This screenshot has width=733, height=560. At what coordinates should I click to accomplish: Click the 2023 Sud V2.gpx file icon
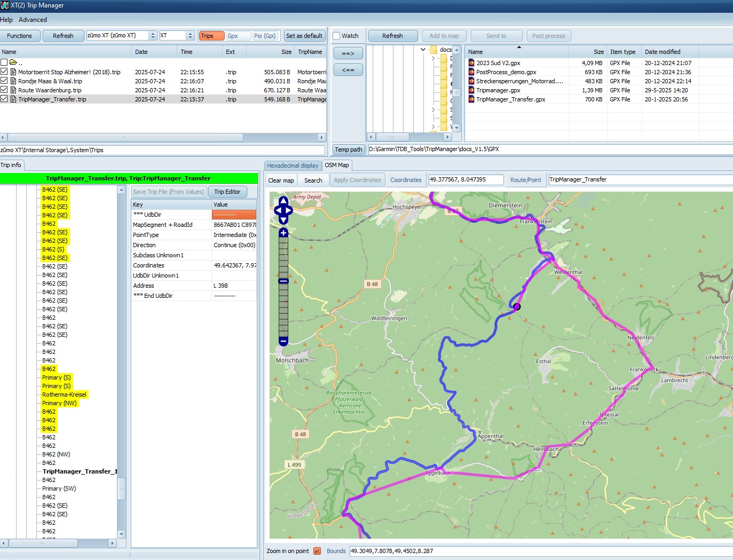471,63
